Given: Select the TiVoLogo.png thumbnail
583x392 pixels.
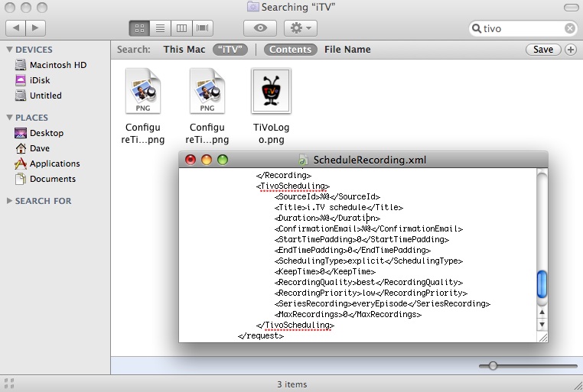Looking at the screenshot, I should 271,91.
